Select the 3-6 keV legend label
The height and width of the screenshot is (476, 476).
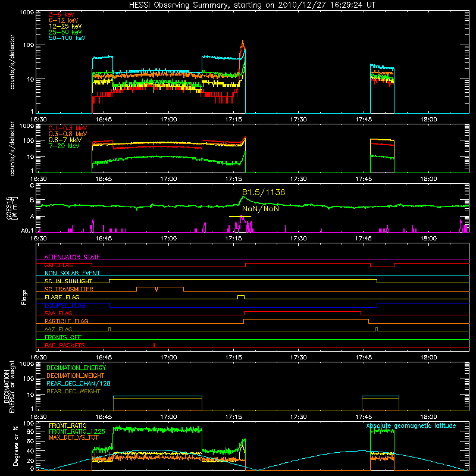pyautogui.click(x=62, y=14)
